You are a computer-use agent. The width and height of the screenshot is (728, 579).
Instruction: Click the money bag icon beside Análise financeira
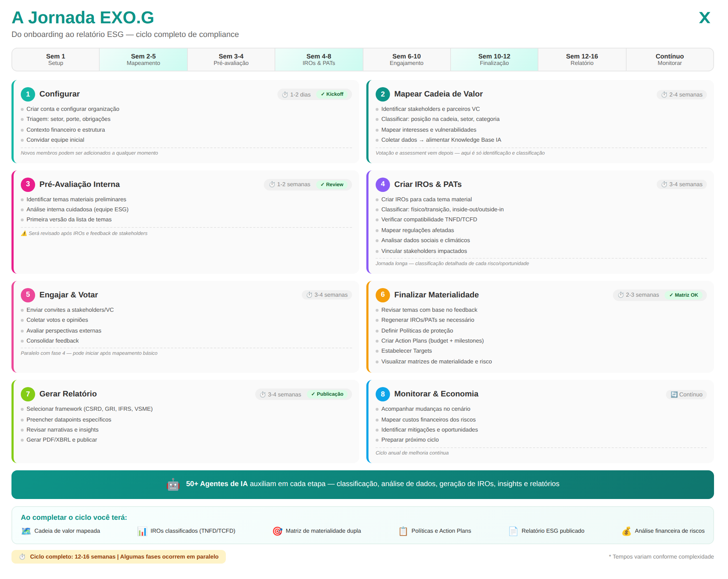click(x=626, y=531)
